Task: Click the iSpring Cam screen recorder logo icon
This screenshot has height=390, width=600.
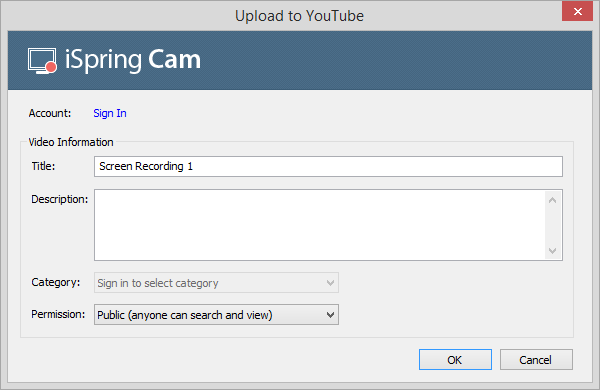Action: click(42, 61)
